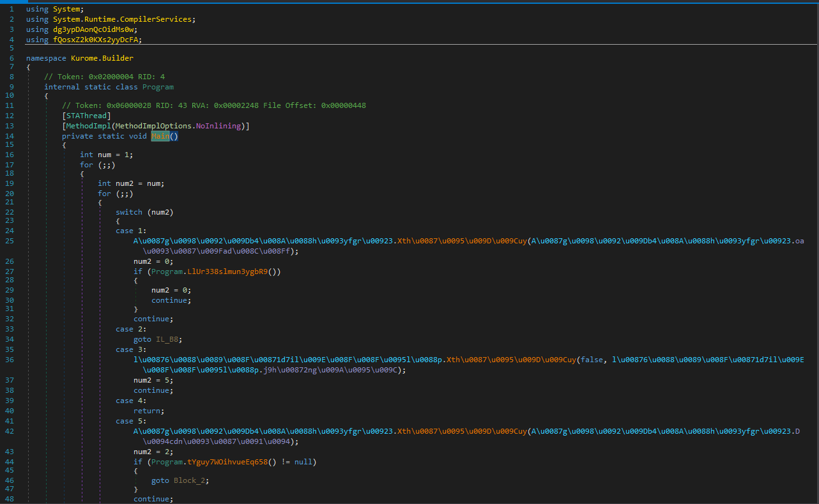Click the IL_B8 goto label
819x504 pixels.
point(169,339)
